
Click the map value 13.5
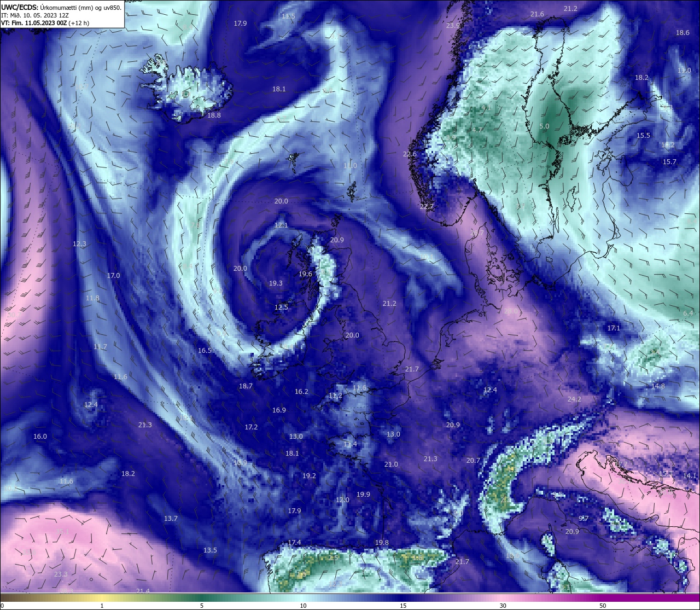click(210, 550)
